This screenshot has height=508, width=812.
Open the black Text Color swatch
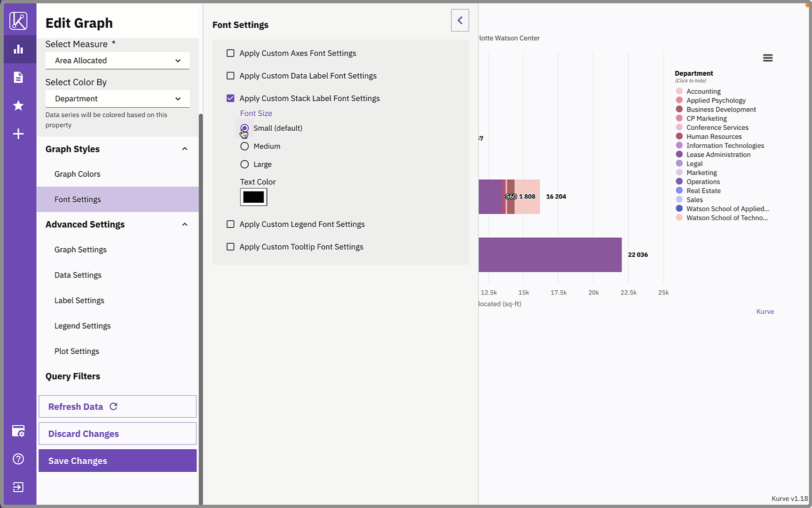[253, 197]
